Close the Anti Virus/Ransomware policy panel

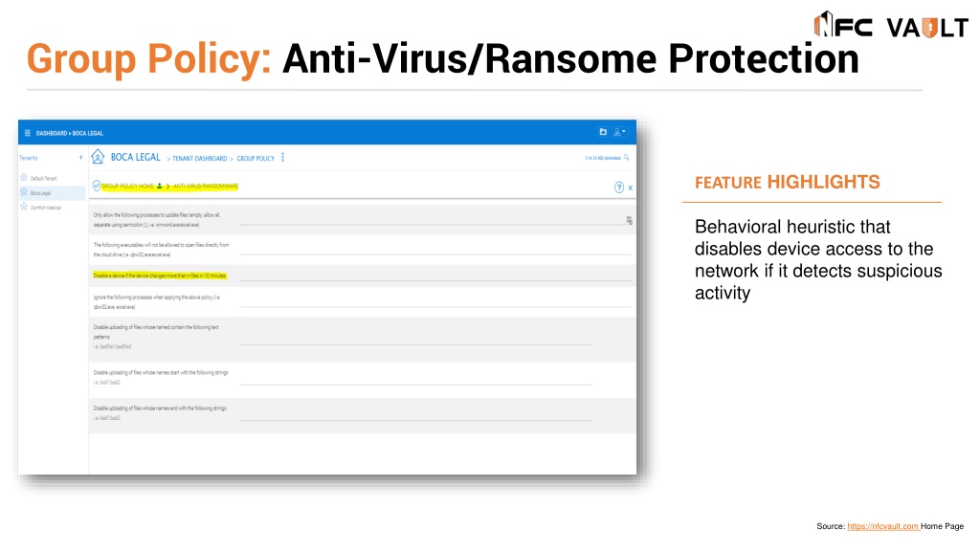[631, 188]
